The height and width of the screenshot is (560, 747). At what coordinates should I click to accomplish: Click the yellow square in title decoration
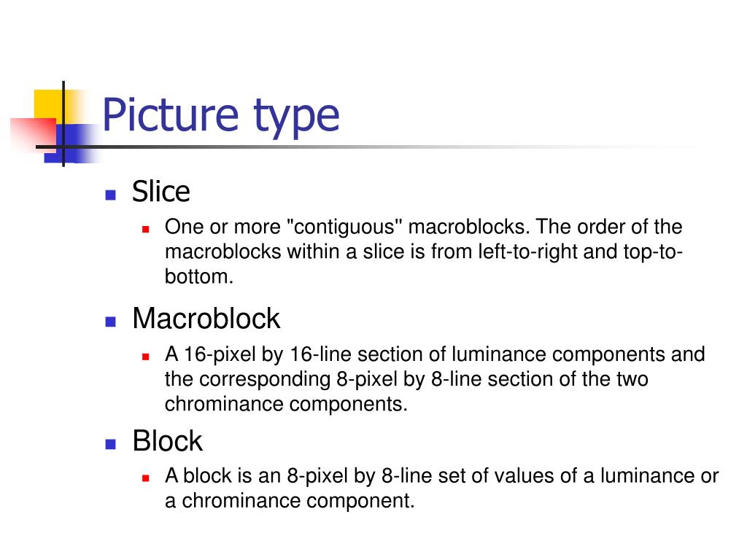50,106
